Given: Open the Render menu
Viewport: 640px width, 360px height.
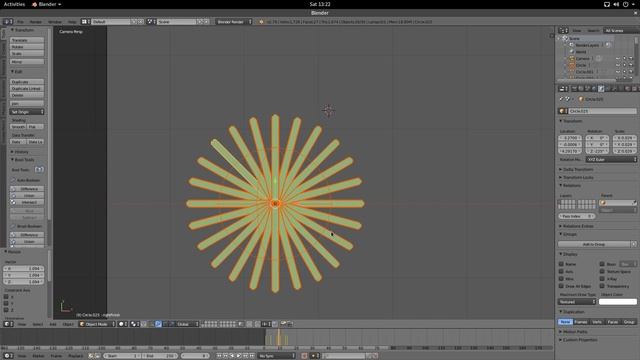Looking at the screenshot, I should click(x=36, y=22).
